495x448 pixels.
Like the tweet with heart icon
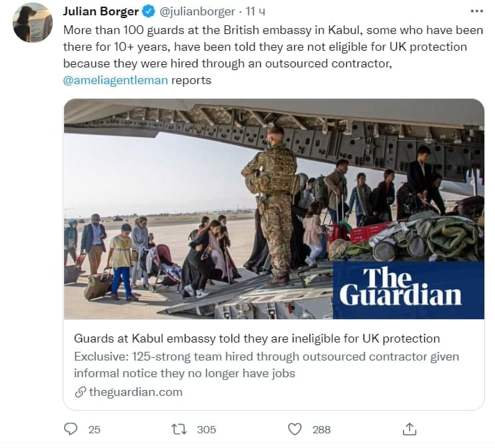(x=295, y=429)
